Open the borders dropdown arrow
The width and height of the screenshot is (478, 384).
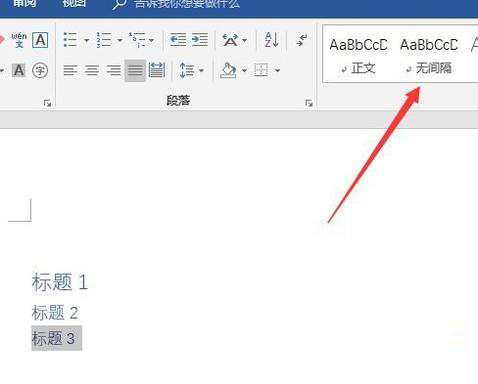pos(278,70)
